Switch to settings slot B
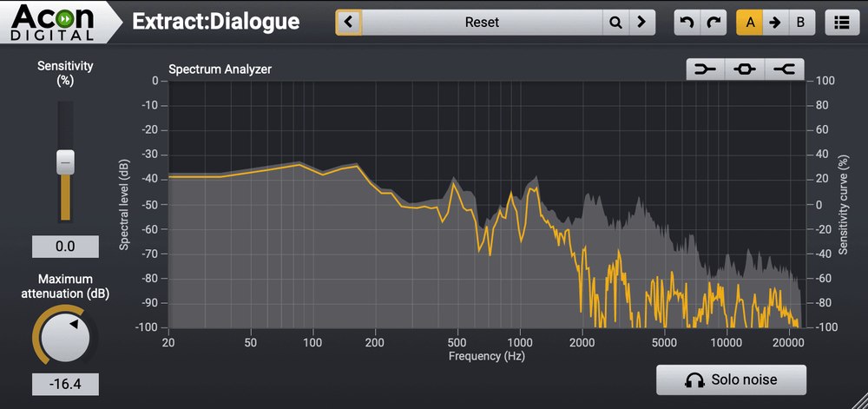 (x=800, y=23)
